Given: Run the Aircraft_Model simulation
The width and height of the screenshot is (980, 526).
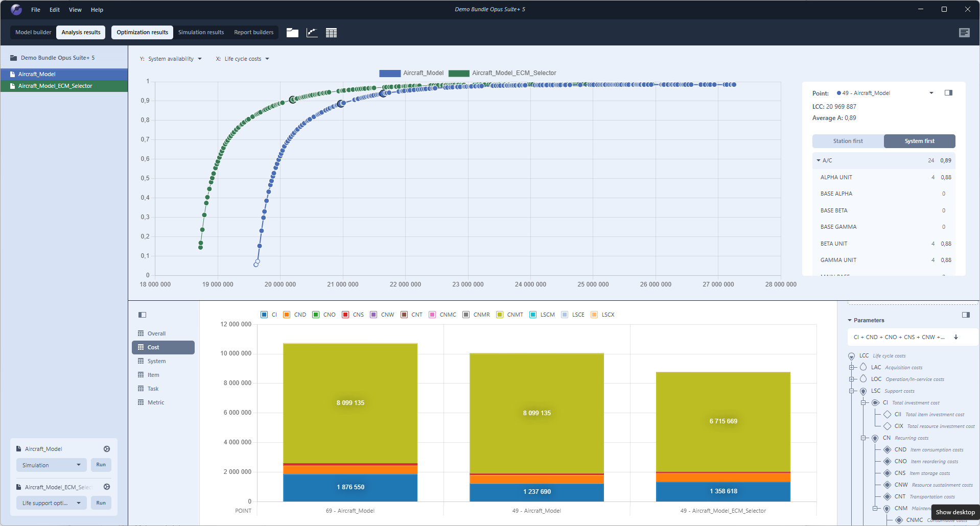Looking at the screenshot, I should [x=101, y=465].
